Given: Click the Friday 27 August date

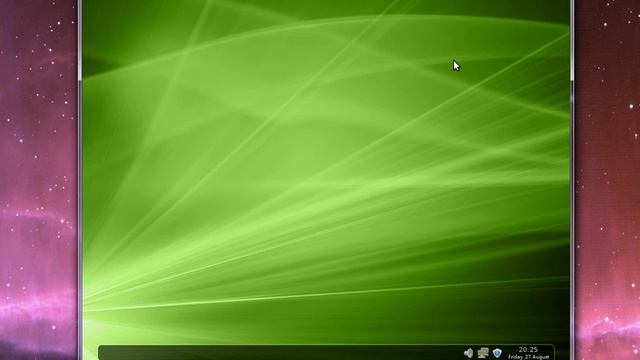Looking at the screenshot, I should (529, 357).
